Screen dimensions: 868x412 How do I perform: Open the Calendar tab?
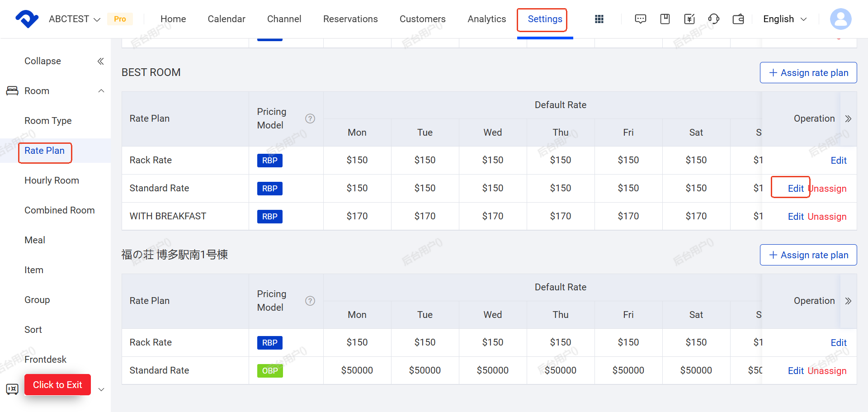[226, 19]
